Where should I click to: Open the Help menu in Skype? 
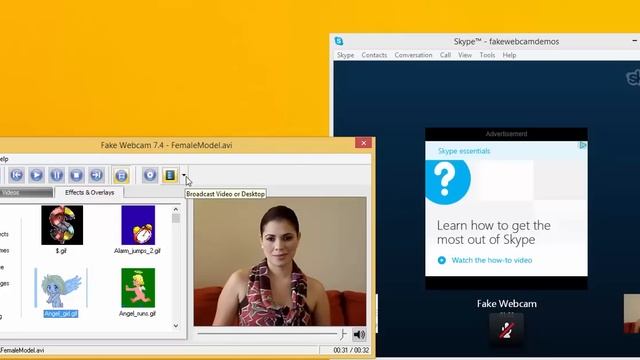click(x=509, y=55)
